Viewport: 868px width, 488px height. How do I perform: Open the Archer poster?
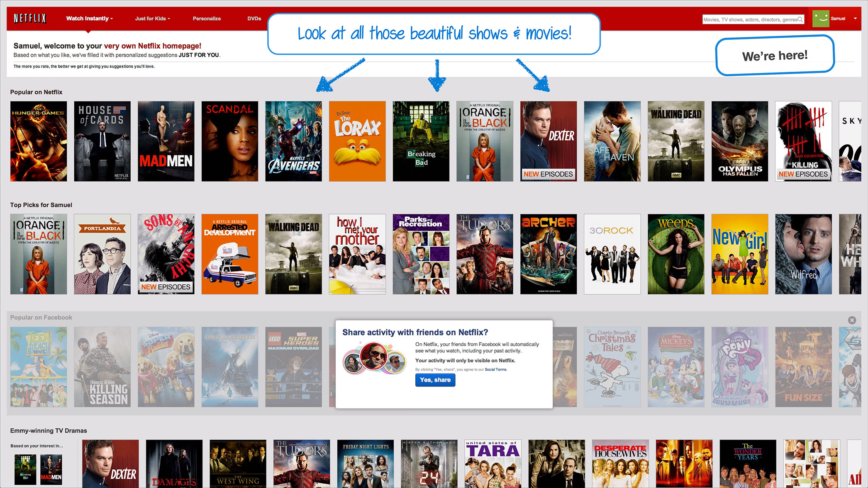pos(549,254)
